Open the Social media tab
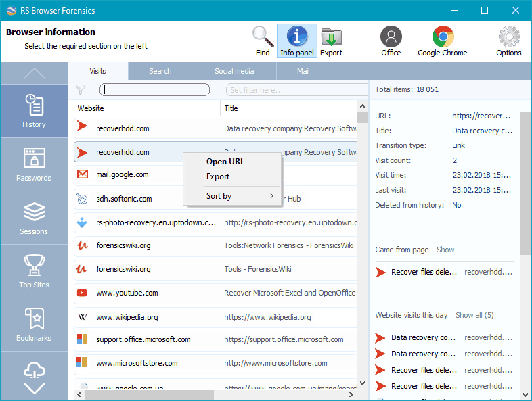The height and width of the screenshot is (401, 532). click(234, 71)
